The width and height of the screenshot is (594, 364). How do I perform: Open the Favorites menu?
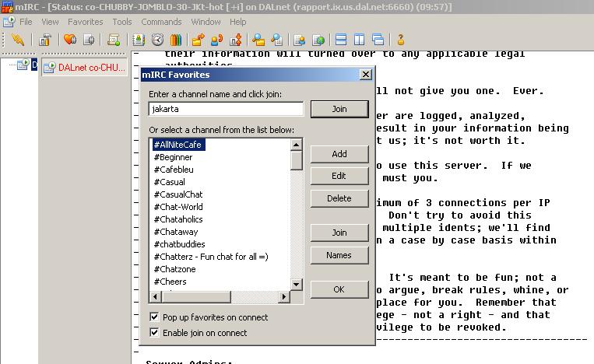click(85, 22)
